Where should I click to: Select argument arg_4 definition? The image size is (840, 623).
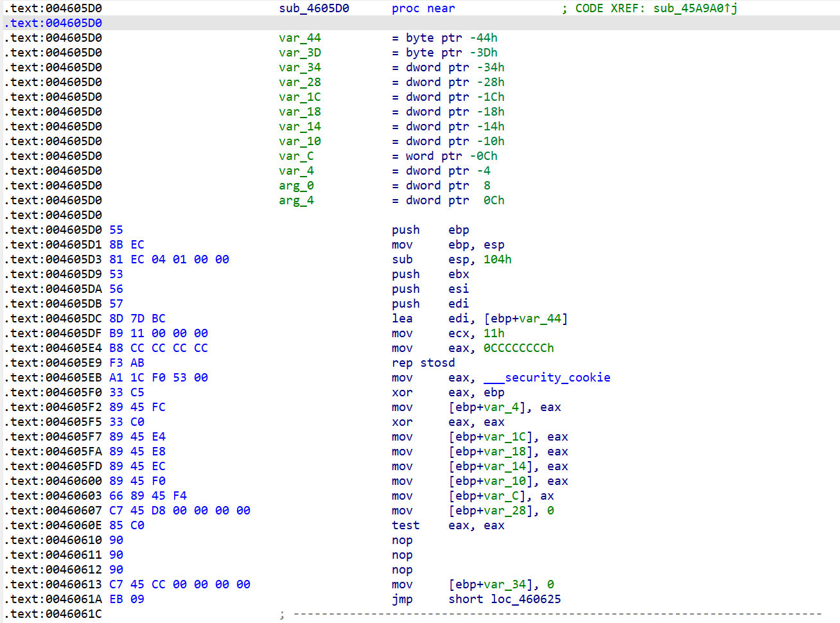296,200
